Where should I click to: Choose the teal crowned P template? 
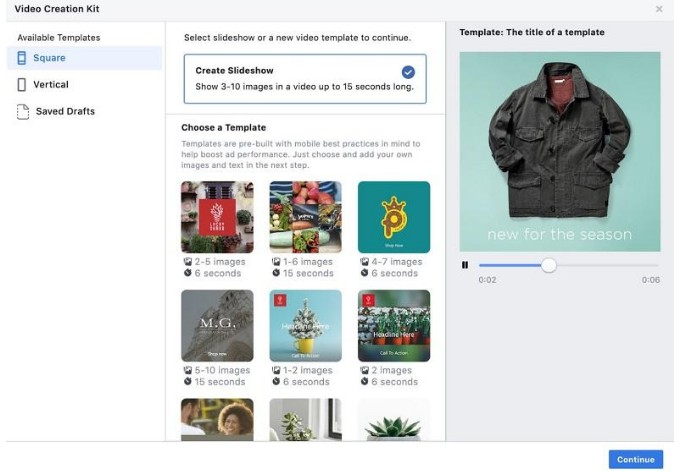point(394,217)
